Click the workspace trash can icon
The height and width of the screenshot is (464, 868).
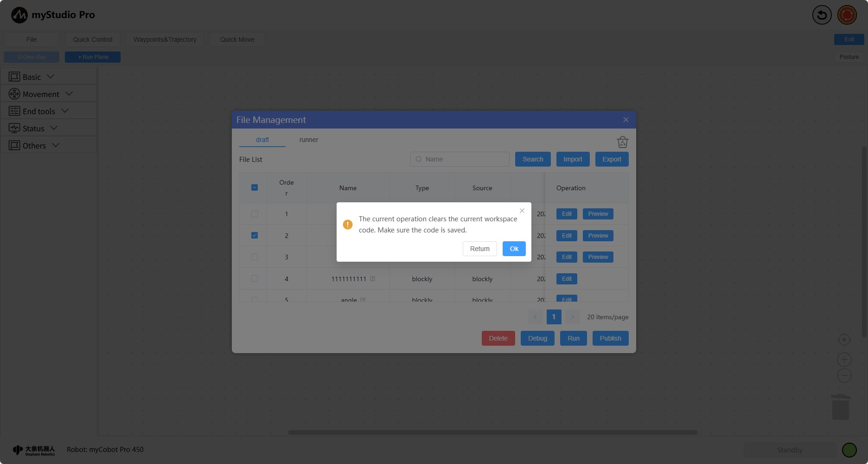[x=840, y=407]
